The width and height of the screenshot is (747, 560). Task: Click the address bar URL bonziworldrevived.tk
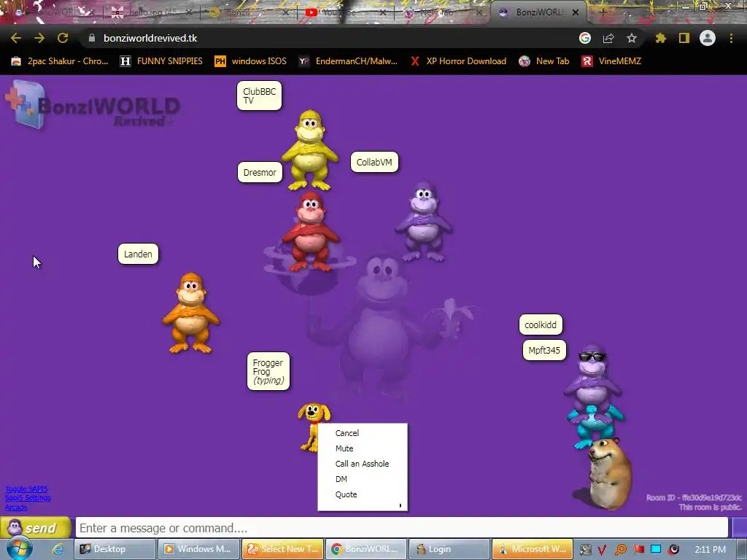150,38
